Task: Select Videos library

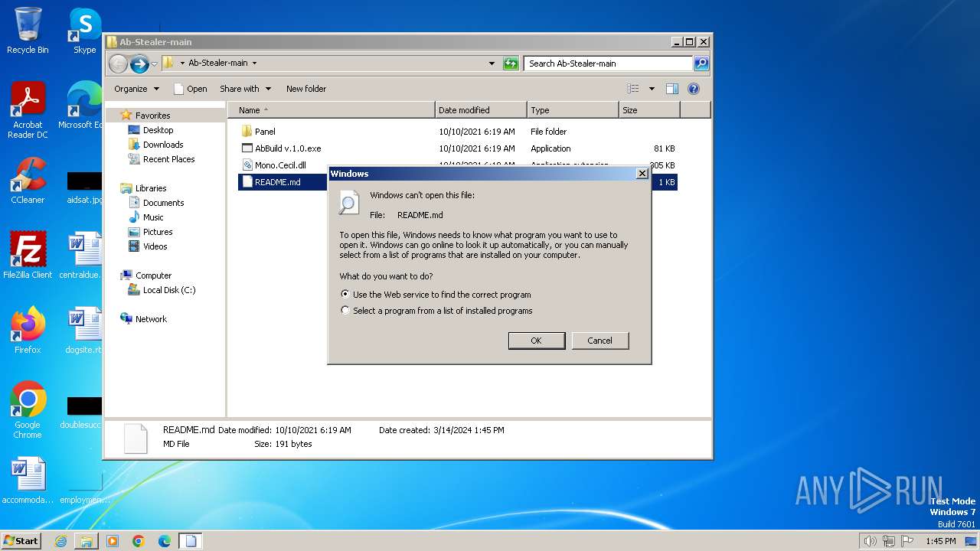Action: [x=155, y=246]
